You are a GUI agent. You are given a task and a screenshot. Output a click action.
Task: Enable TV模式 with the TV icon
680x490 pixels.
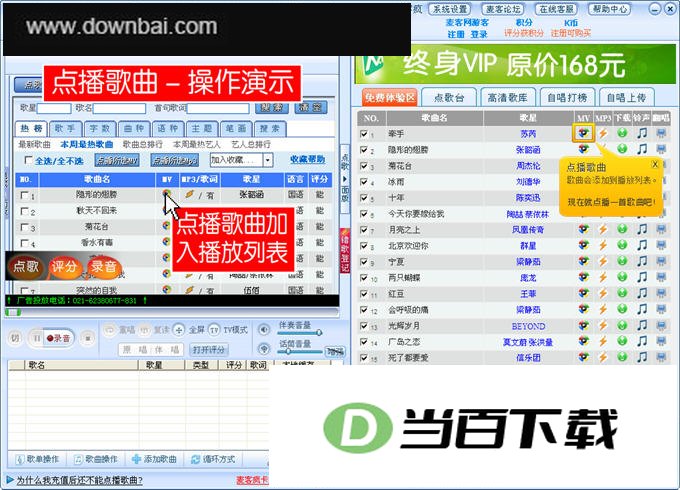[x=214, y=330]
